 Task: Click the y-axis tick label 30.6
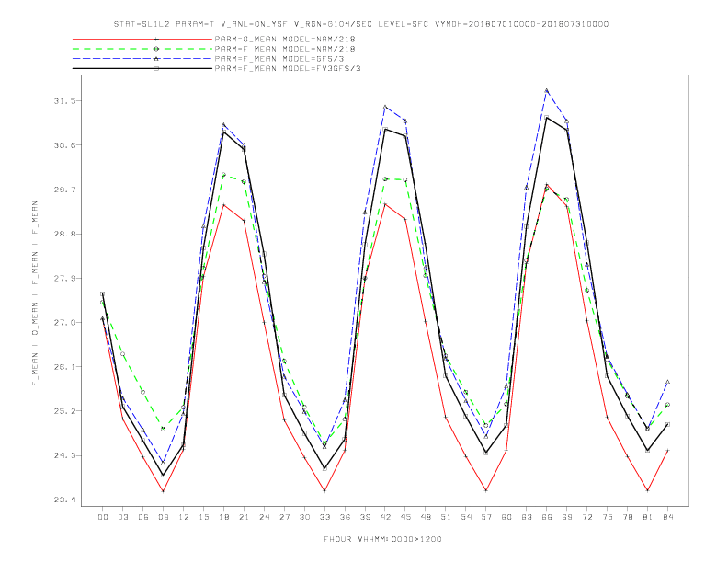point(63,145)
